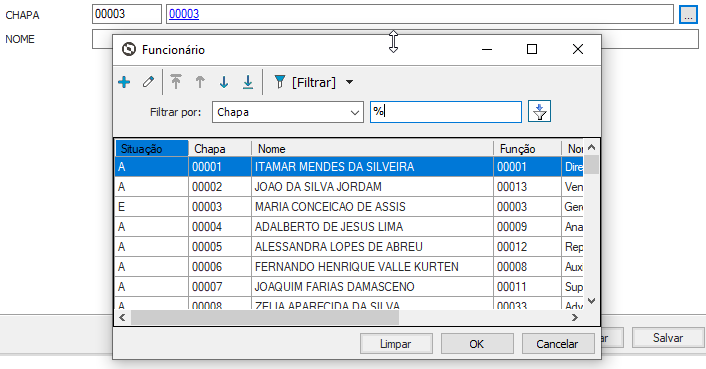
Task: Click Chapa cell 00004
Action: [220, 226]
